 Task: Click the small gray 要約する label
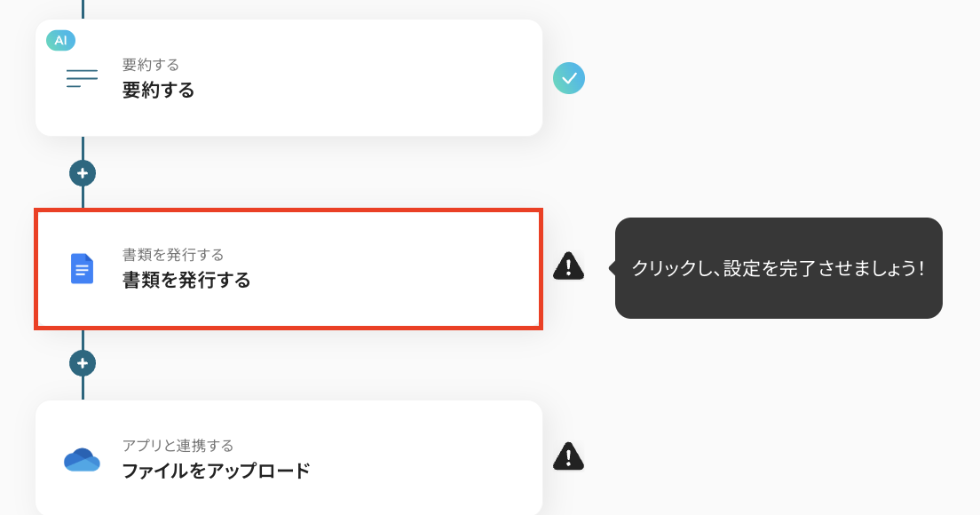point(151,65)
